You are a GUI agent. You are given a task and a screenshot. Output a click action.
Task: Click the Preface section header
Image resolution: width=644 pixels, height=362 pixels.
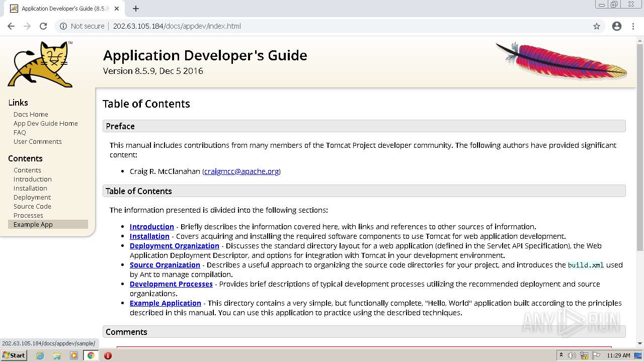364,126
